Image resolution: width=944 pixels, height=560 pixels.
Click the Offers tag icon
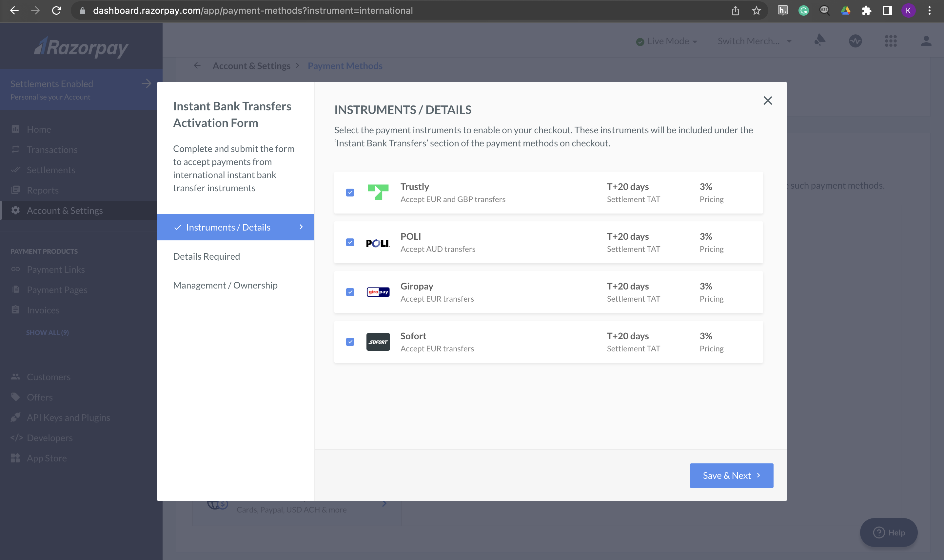pos(15,397)
